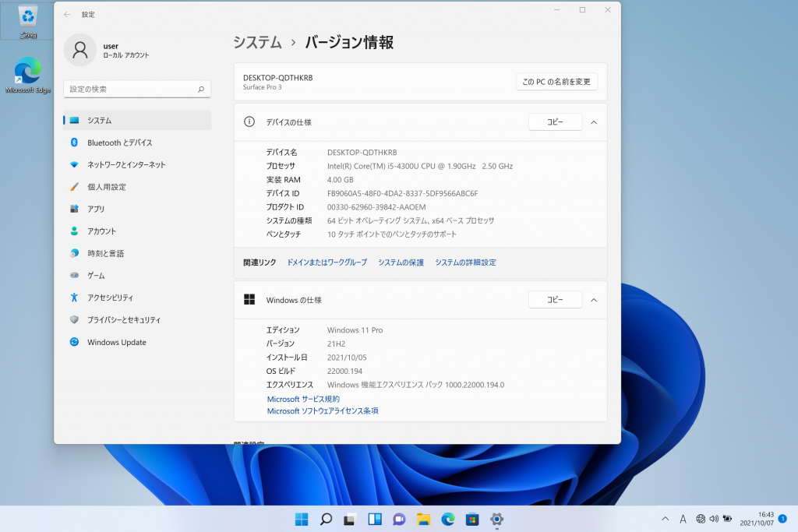
Task: Open File Explorer from the taskbar
Action: pos(423,520)
